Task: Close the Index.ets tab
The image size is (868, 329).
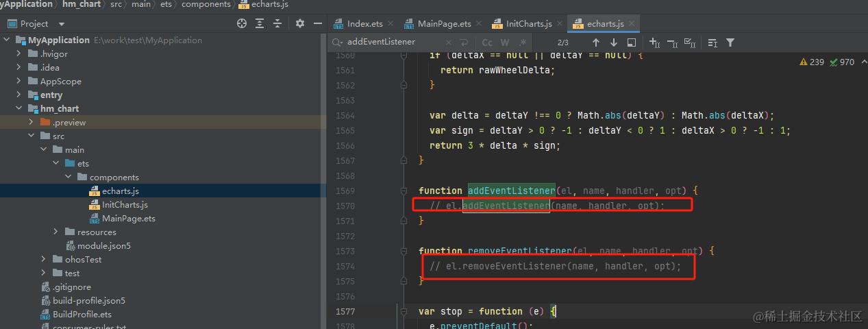Action: (391, 24)
